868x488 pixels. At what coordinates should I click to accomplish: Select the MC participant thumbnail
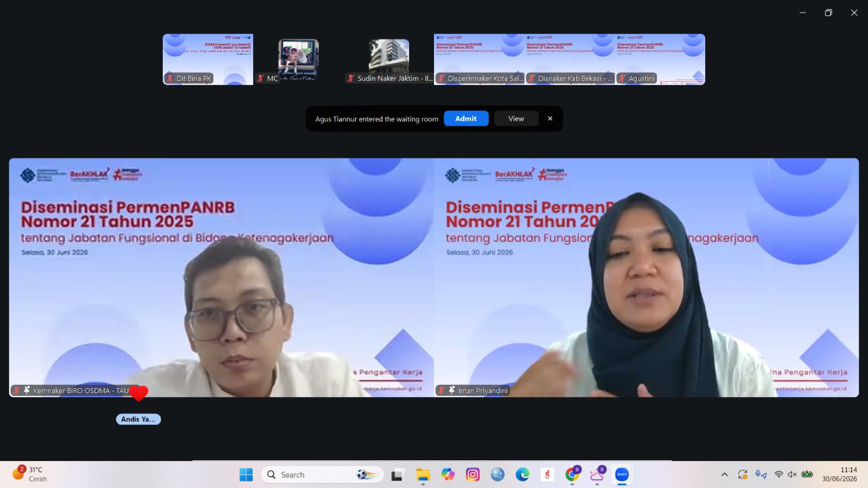tap(298, 59)
